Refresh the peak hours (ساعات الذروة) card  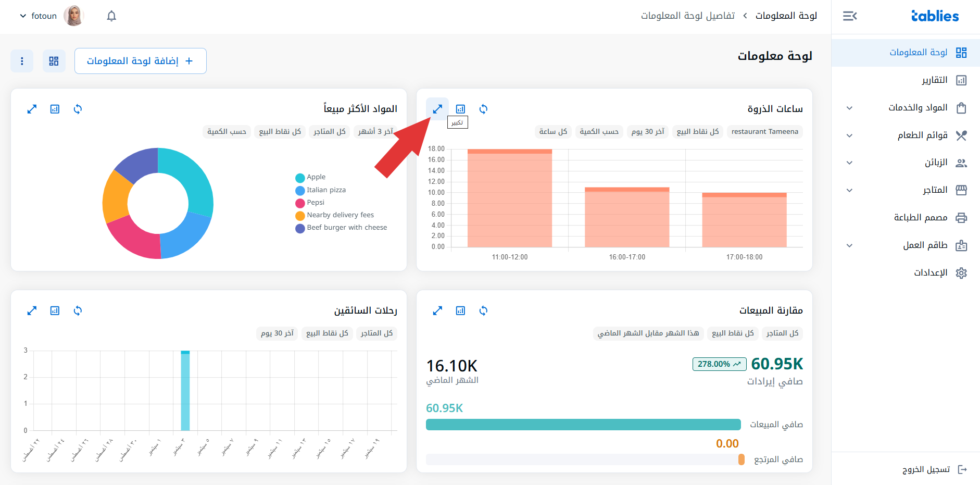click(483, 109)
